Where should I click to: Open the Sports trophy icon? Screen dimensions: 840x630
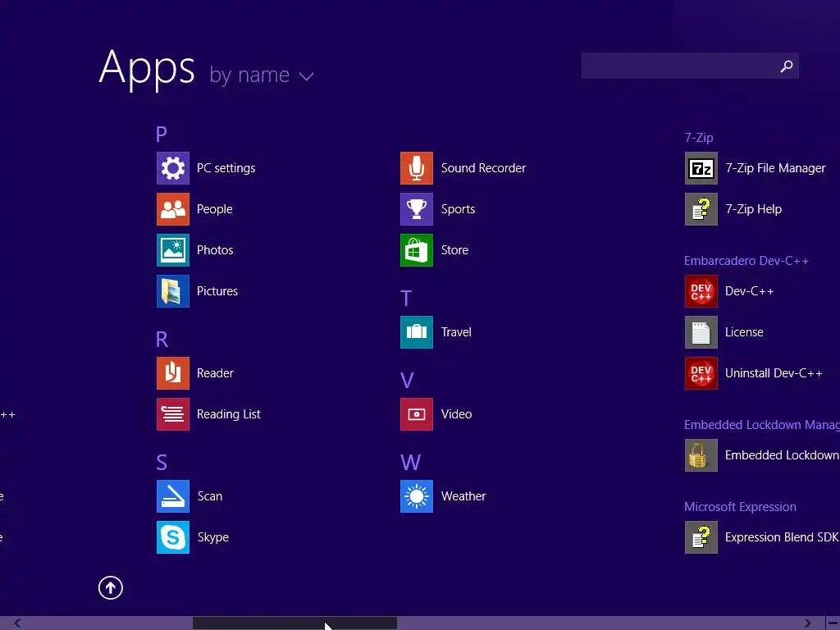tap(416, 209)
